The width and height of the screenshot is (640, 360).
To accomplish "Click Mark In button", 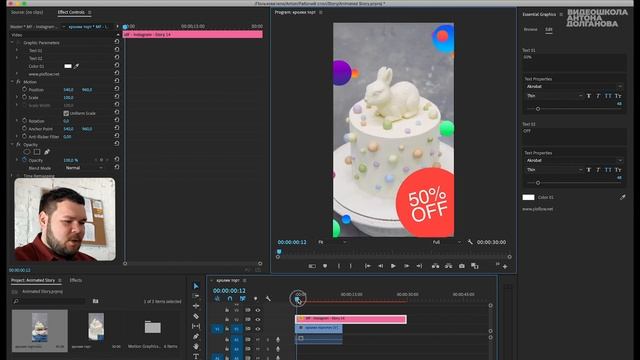I will (339, 266).
